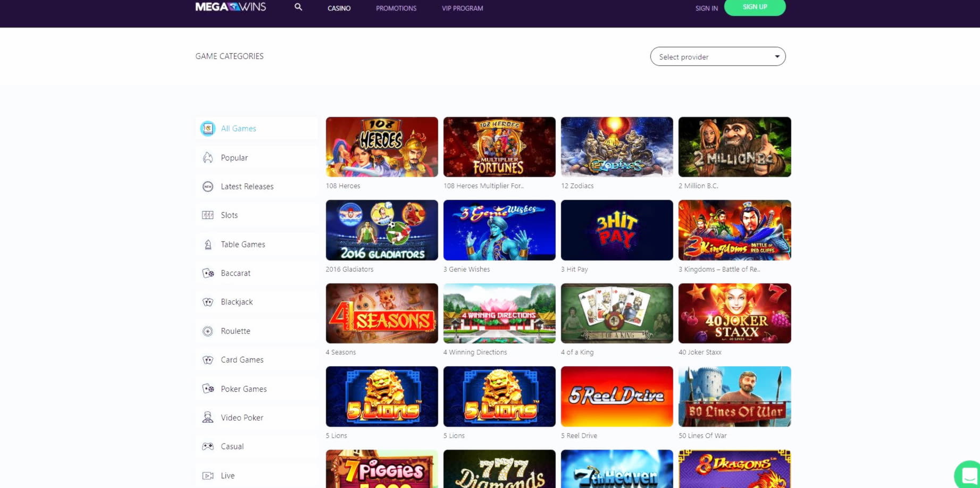Click the '40 Joker Staxx' title text
980x488 pixels.
click(700, 352)
